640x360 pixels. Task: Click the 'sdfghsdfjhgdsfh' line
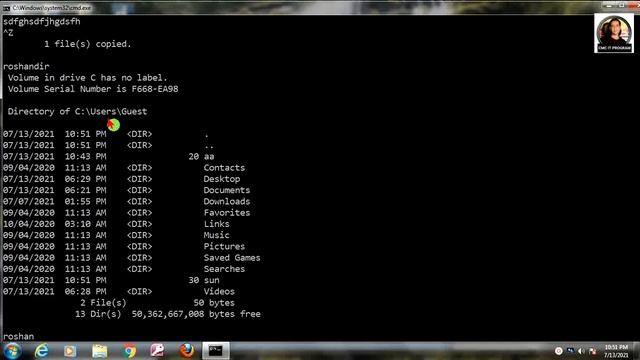point(42,22)
